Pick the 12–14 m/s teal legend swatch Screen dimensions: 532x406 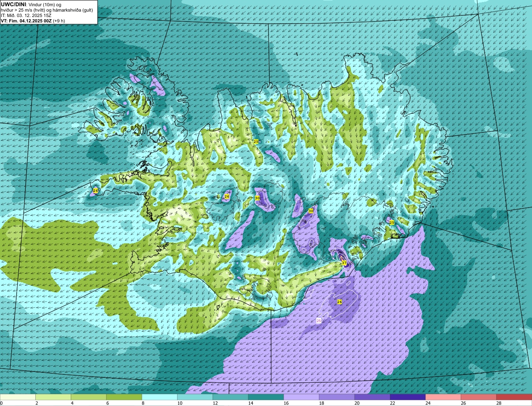[231, 397]
